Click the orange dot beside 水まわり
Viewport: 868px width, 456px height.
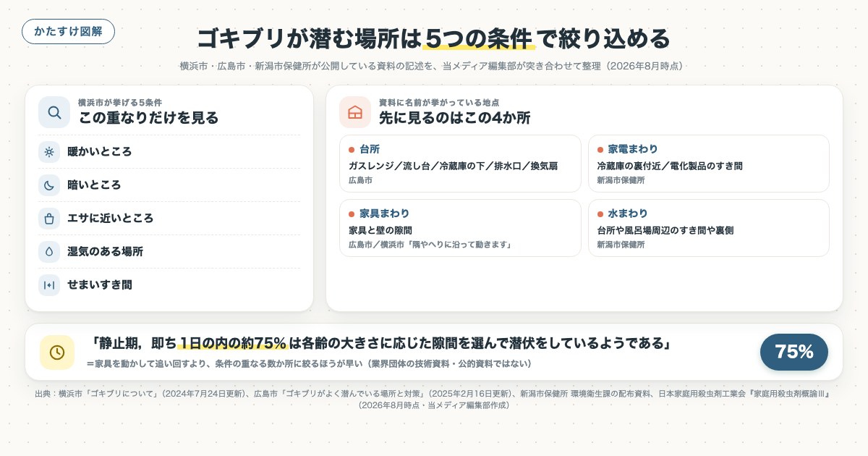point(600,214)
